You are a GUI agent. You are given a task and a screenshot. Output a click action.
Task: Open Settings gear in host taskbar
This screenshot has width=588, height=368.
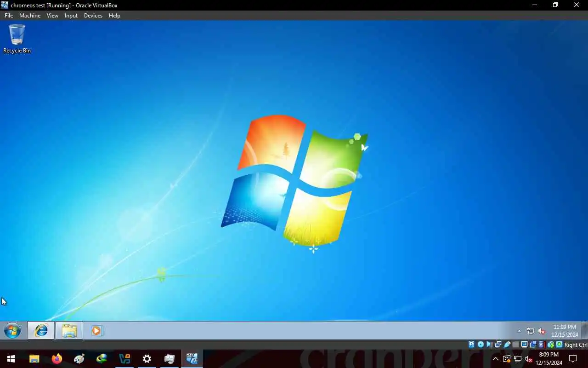(147, 359)
